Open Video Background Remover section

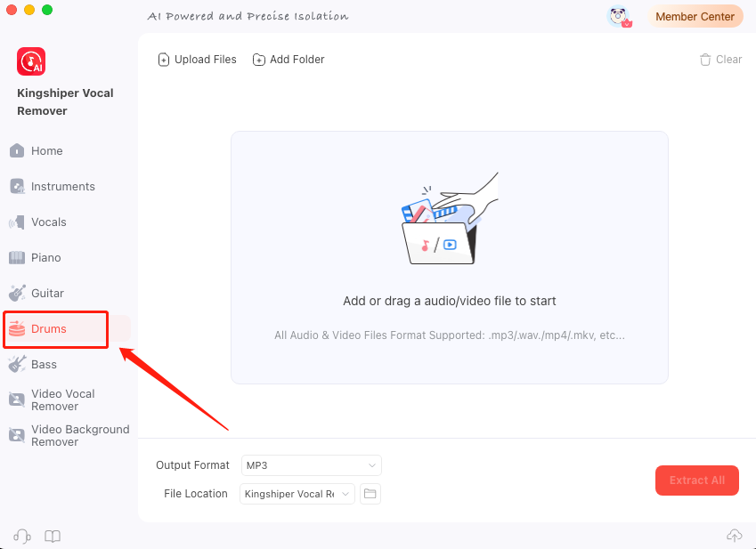point(69,435)
